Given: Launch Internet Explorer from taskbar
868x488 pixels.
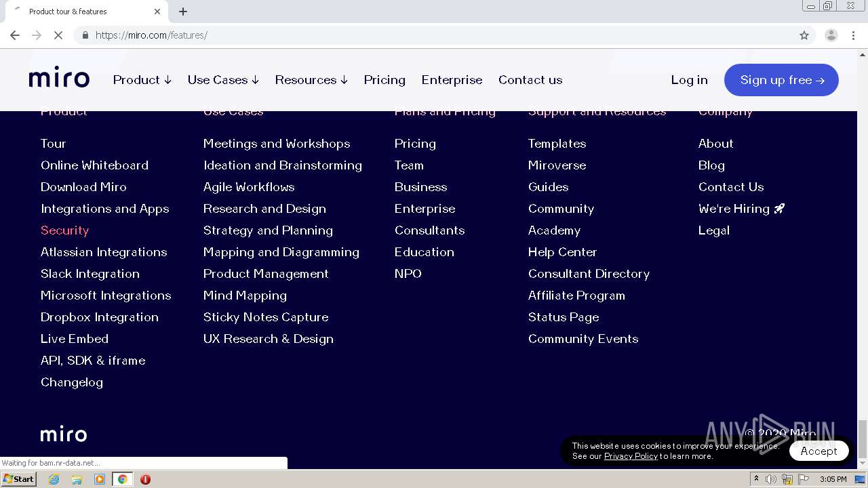Looking at the screenshot, I should tap(54, 479).
